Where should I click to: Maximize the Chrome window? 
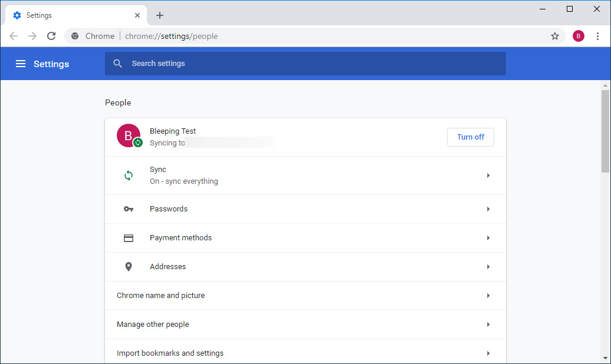[570, 9]
